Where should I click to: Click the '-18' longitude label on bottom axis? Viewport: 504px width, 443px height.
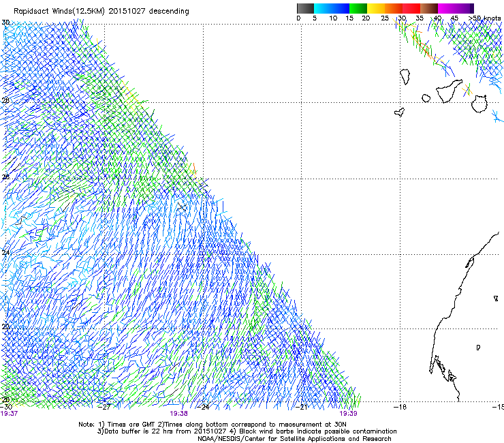click(400, 407)
